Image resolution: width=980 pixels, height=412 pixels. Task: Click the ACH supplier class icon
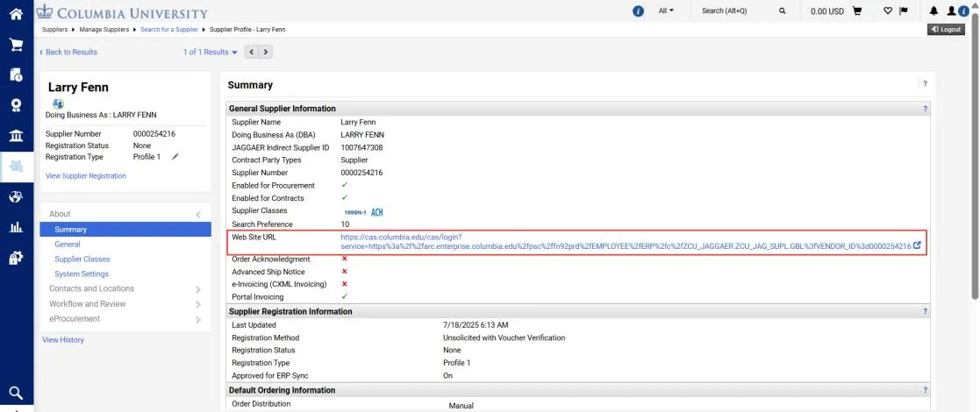pos(377,212)
